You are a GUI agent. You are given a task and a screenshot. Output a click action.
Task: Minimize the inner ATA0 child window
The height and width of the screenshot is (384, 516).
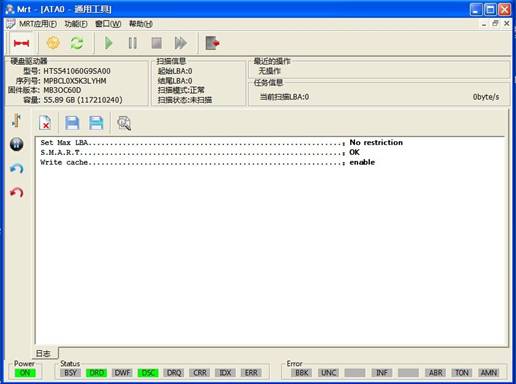click(484, 24)
